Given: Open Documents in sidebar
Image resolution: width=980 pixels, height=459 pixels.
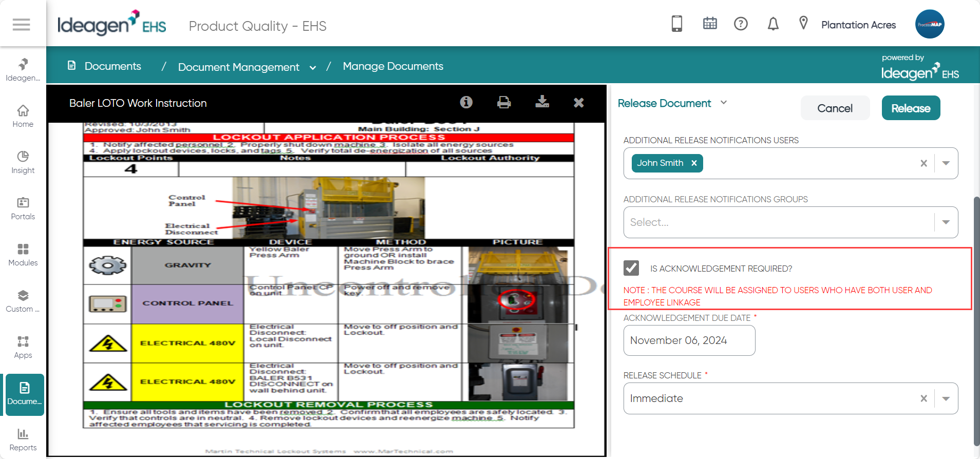Looking at the screenshot, I should click(x=24, y=394).
